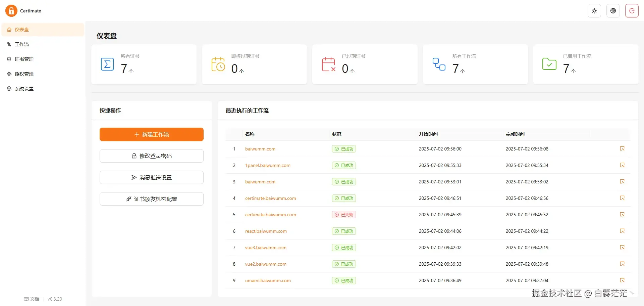This screenshot has height=306, width=644.
Task: Click the 状态 column header
Action: 337,134
